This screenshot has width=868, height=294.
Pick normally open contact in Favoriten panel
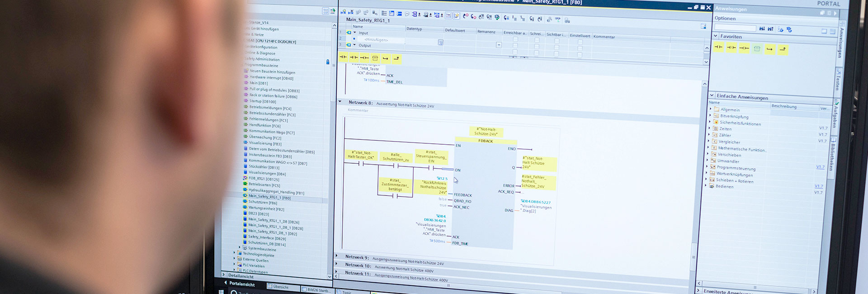(718, 47)
